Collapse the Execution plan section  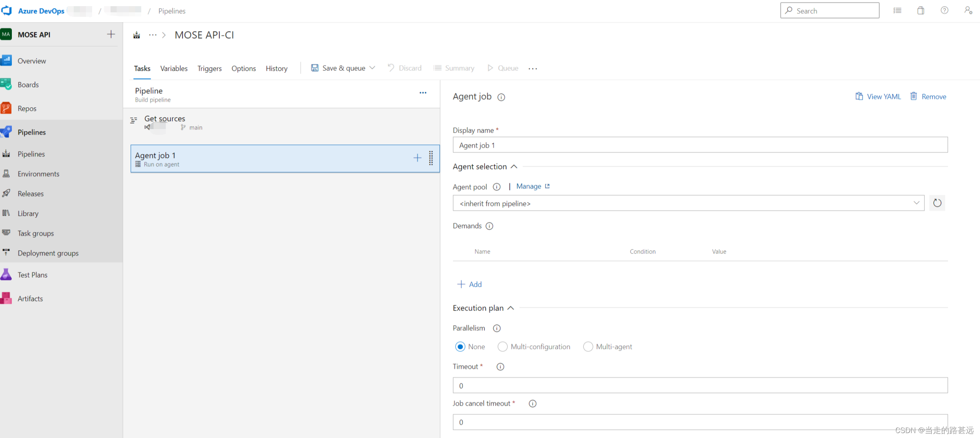(x=510, y=308)
